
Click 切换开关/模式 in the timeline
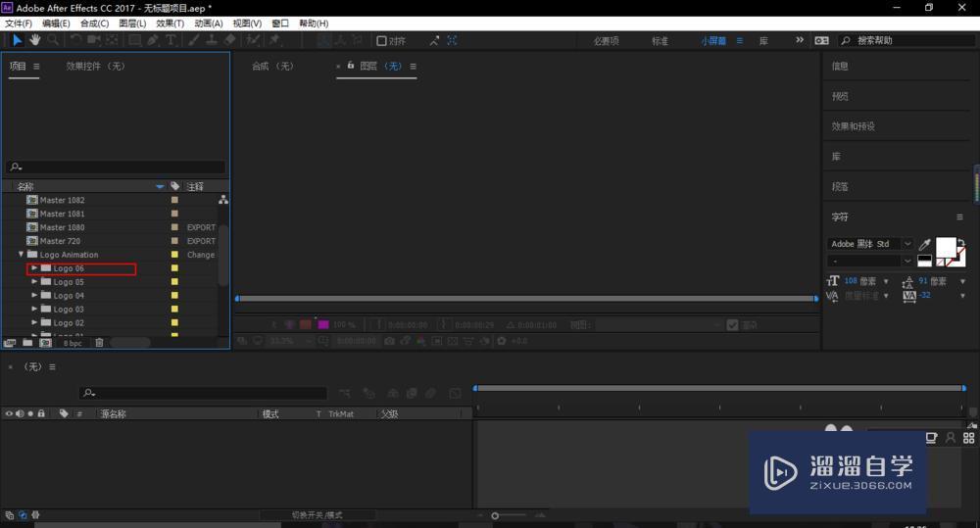pos(317,515)
